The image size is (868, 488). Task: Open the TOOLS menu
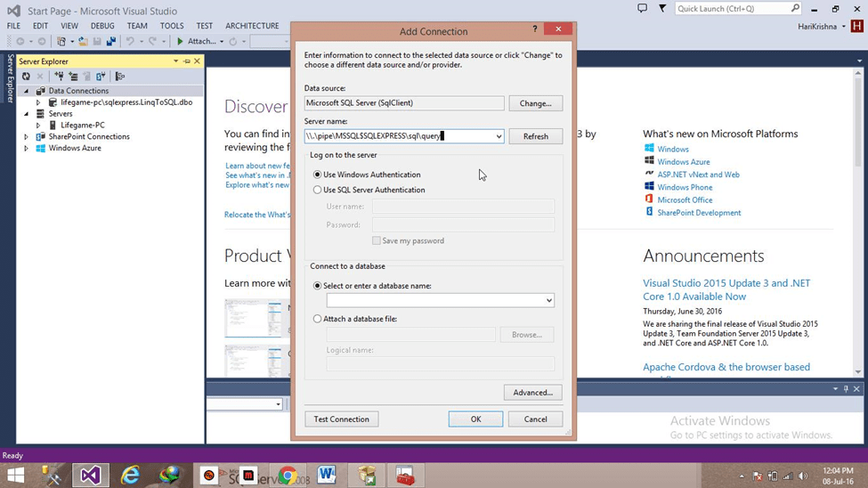coord(172,26)
